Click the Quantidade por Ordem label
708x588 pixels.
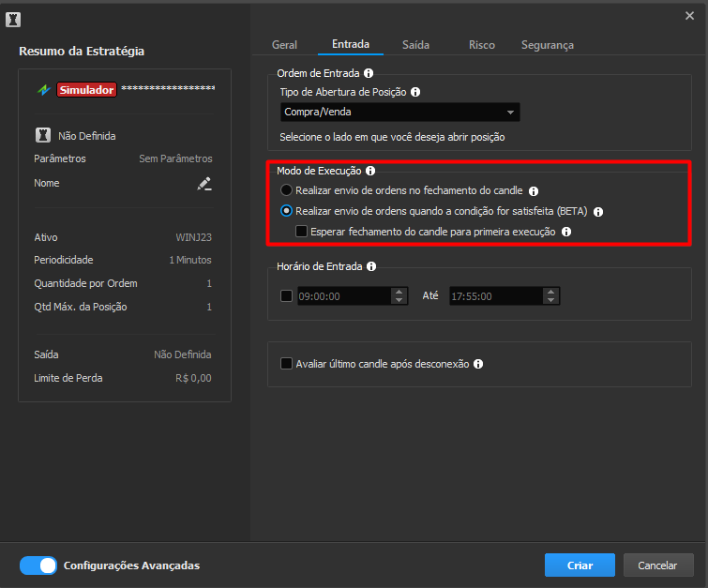(85, 283)
